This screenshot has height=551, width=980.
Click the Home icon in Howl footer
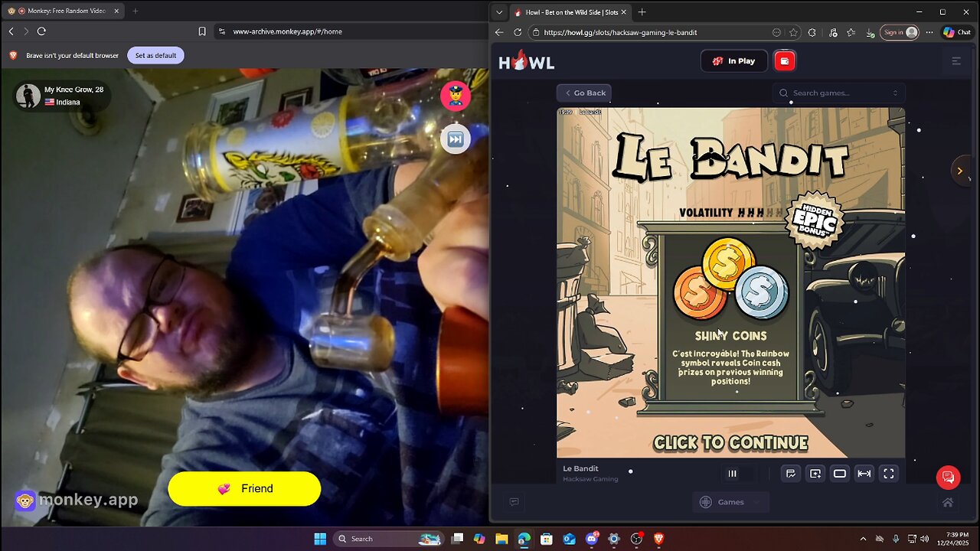[948, 502]
